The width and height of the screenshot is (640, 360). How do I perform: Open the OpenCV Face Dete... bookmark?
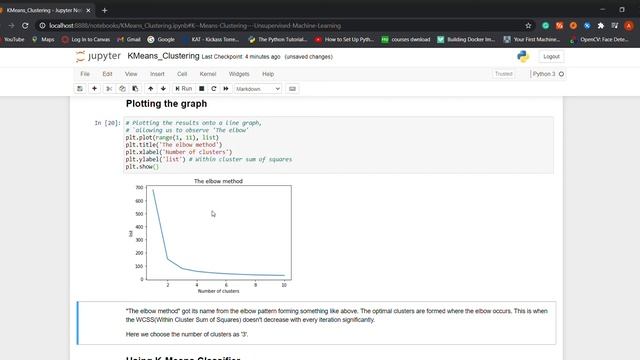point(600,40)
